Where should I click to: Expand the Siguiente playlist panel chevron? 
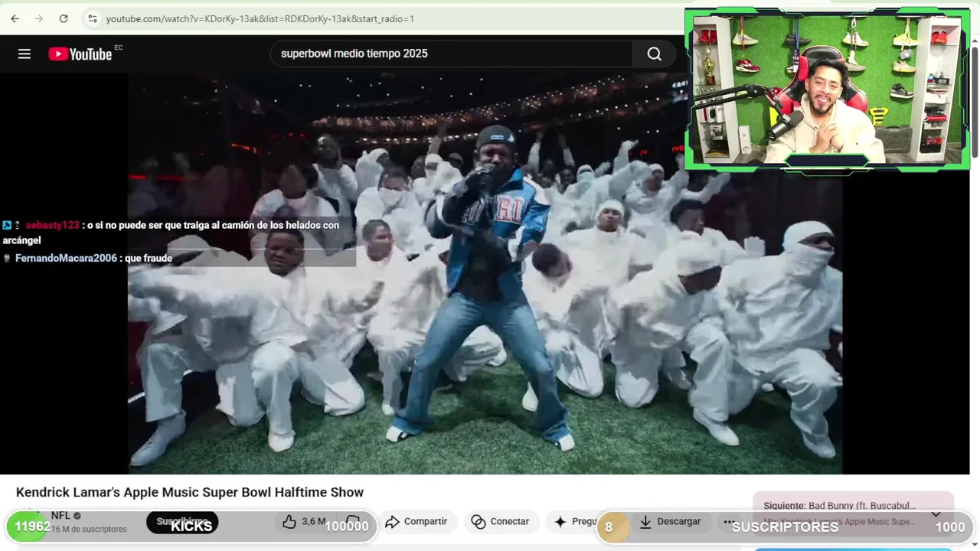936,514
